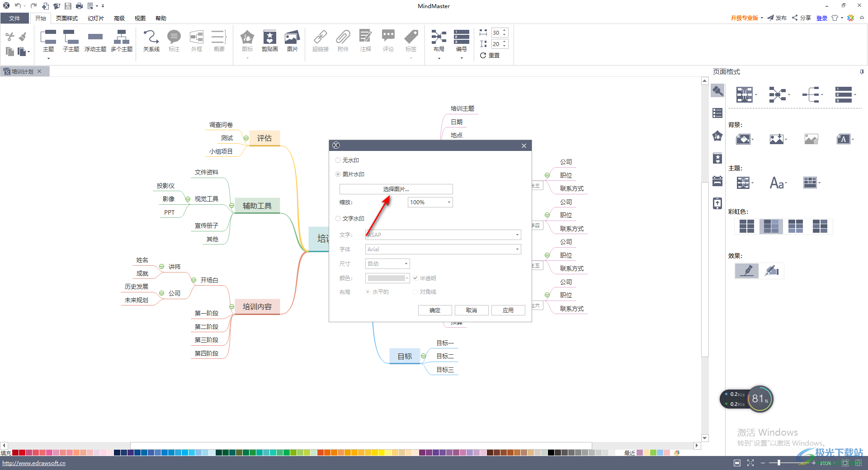Insert a picture with 图片 icon

[292, 41]
